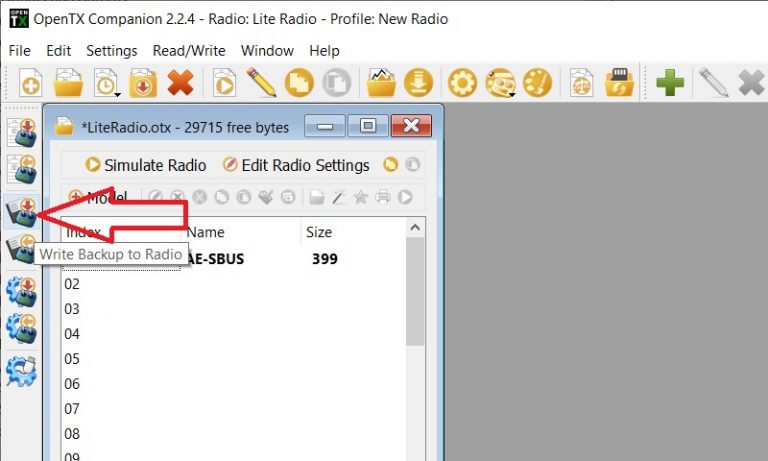Click the Read Firmware from Radio gear icon

point(22,329)
